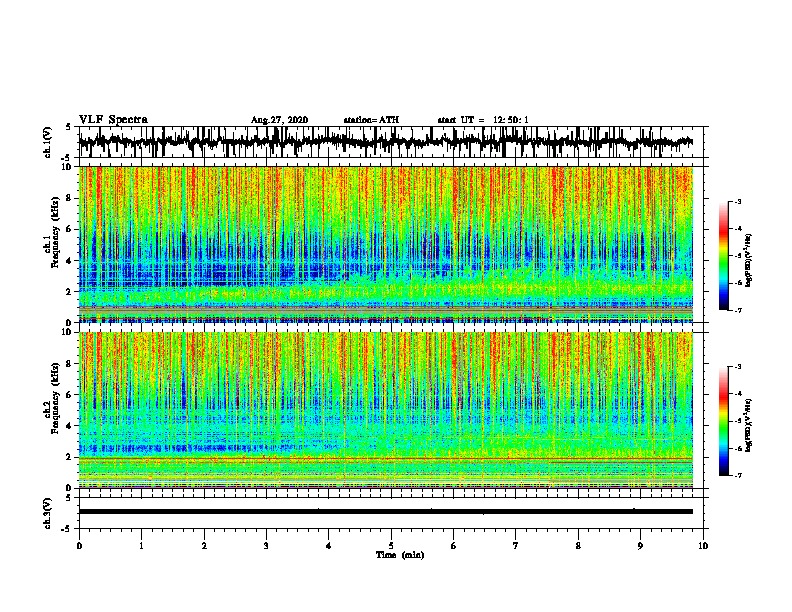This screenshot has width=792, height=612.
Task: Click the "Time (min)" axis label
Action: click(x=400, y=555)
